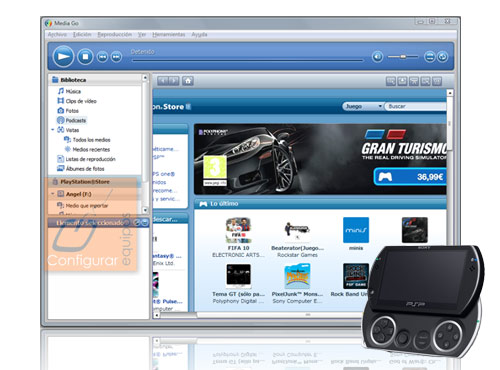Click the playback progress bar
The image size is (500, 370).
click(x=247, y=60)
